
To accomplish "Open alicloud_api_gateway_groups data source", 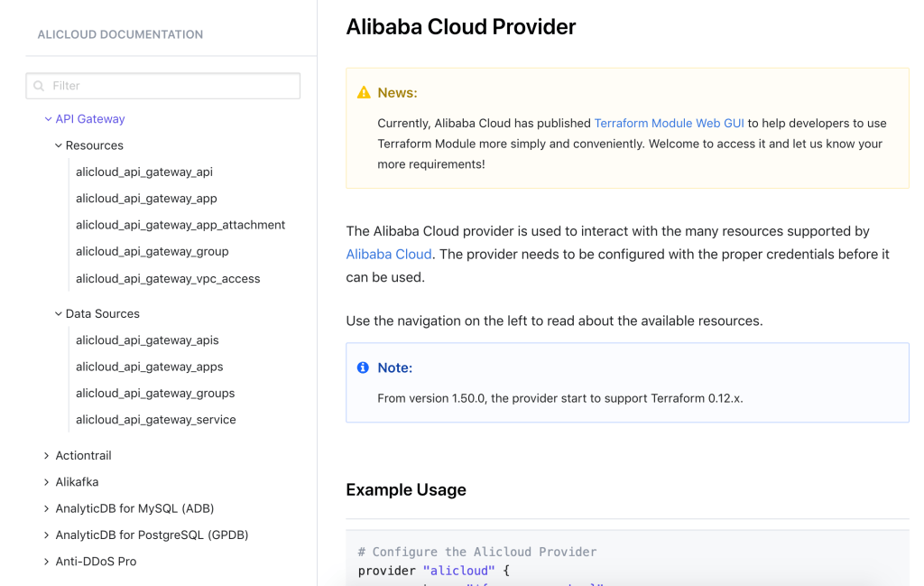I will coord(155,393).
